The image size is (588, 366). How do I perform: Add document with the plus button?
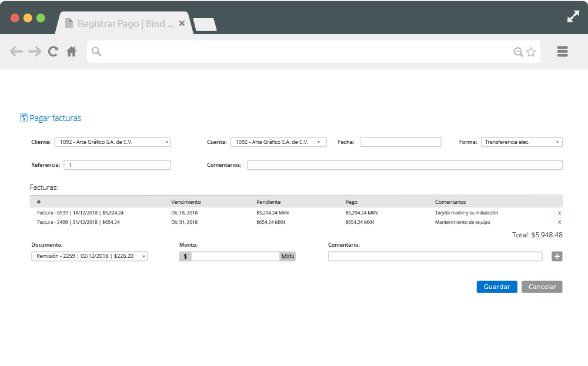coord(557,256)
